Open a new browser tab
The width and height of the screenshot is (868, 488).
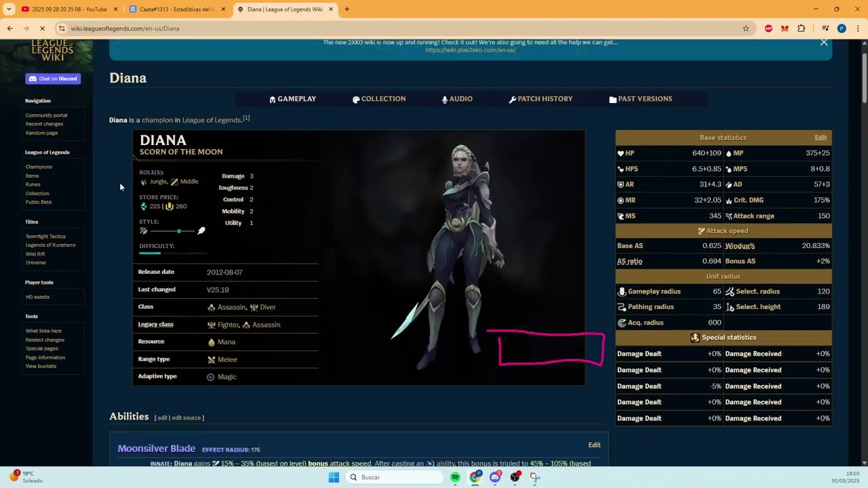(347, 9)
